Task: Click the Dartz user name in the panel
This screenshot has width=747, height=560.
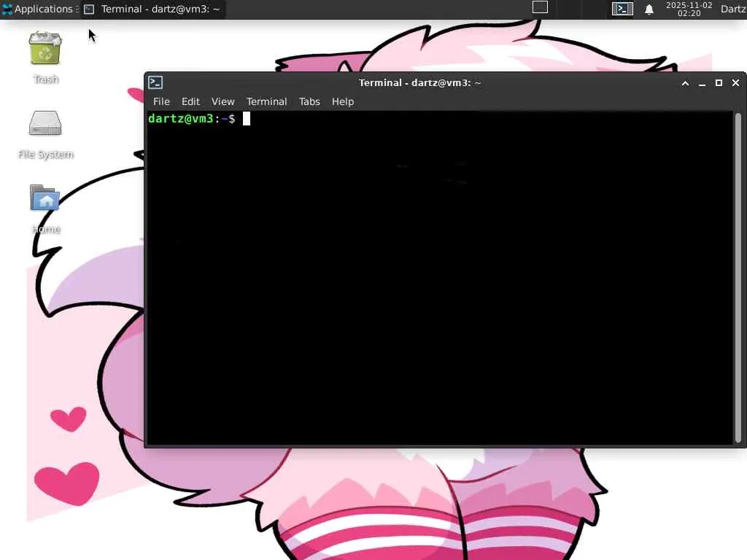Action: point(733,9)
